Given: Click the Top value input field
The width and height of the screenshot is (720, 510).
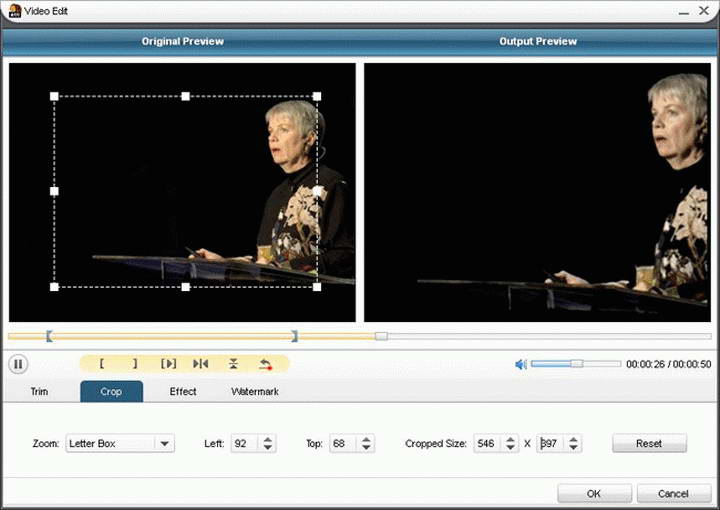Looking at the screenshot, I should (x=343, y=443).
